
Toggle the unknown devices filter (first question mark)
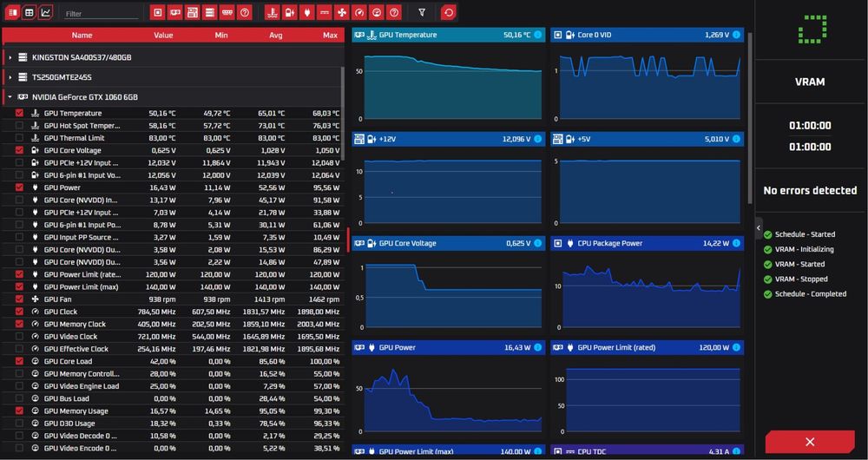[x=244, y=12]
